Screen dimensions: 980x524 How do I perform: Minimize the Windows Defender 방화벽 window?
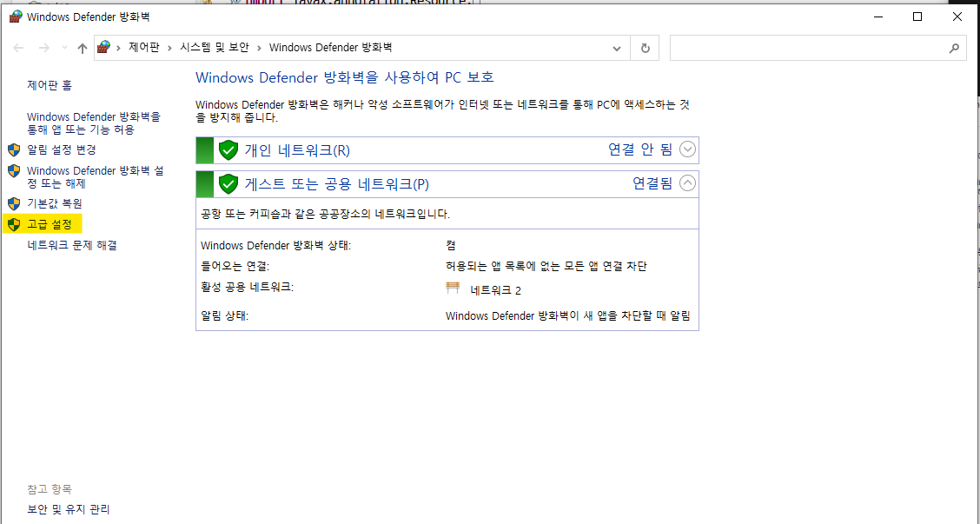877,17
